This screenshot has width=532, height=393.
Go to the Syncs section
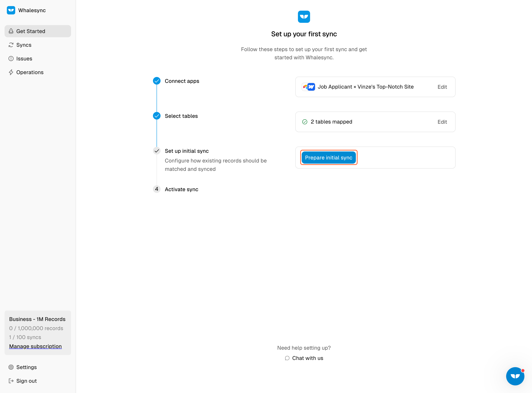click(x=24, y=45)
